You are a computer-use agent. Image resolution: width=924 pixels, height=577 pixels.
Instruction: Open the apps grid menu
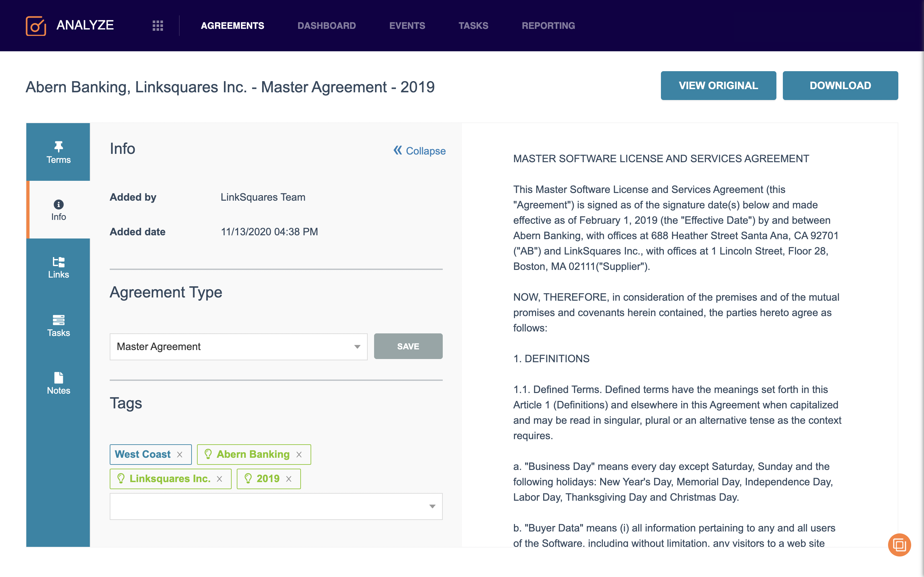point(158,26)
